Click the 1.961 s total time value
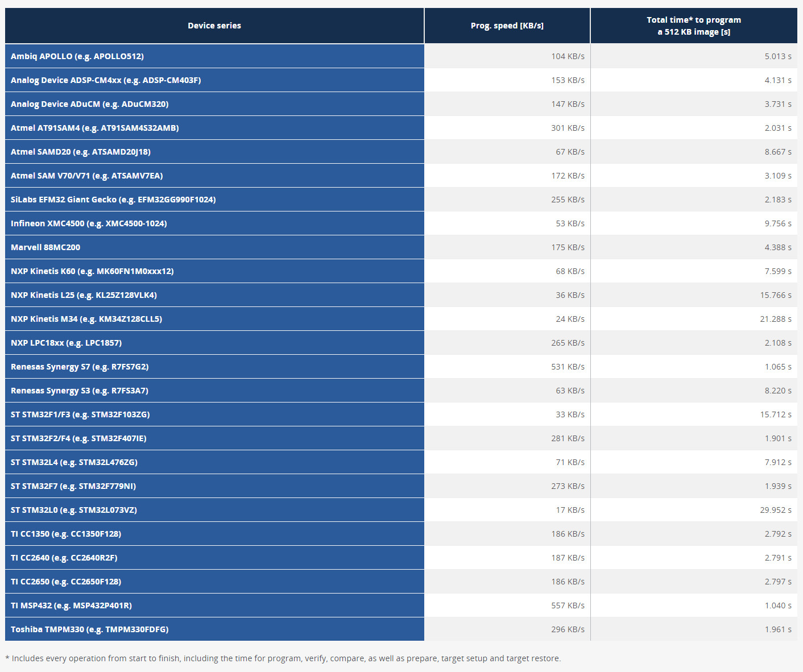The image size is (803, 672). click(778, 629)
